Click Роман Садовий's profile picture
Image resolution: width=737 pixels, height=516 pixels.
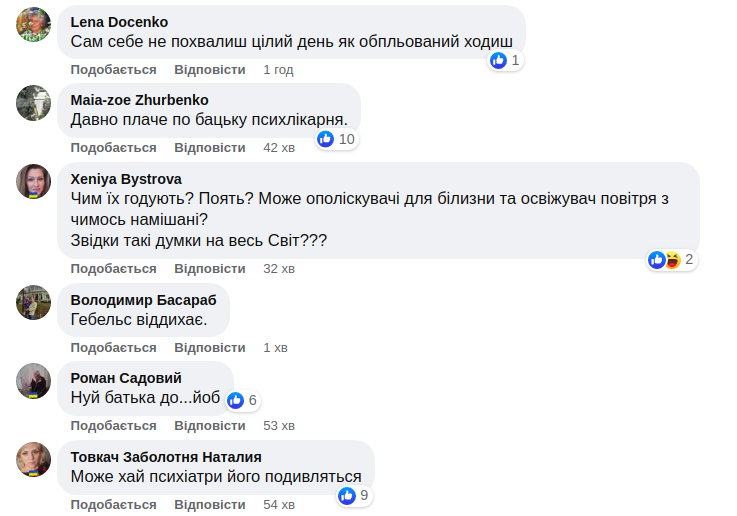pyautogui.click(x=34, y=381)
